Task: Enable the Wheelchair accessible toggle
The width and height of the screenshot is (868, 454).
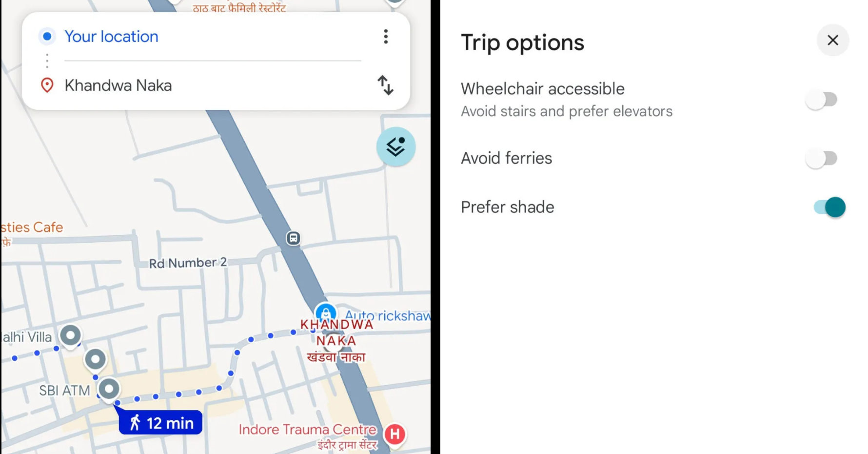Action: click(822, 100)
